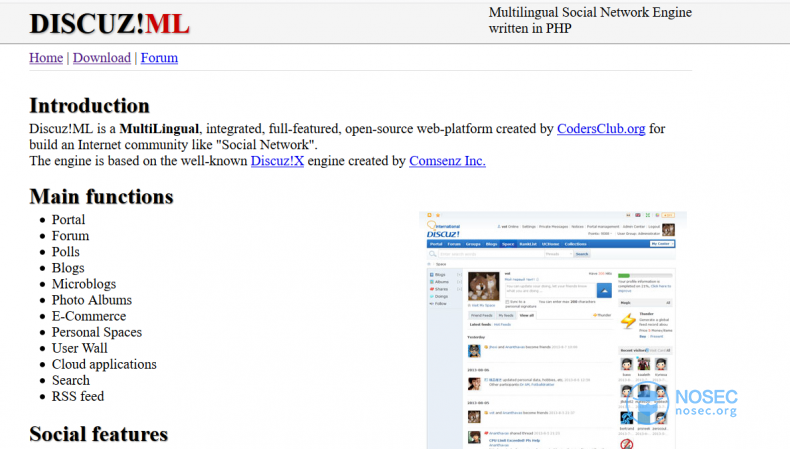Click the DISCUZ!ML site logo
The height and width of the screenshot is (449, 790).
[x=109, y=24]
